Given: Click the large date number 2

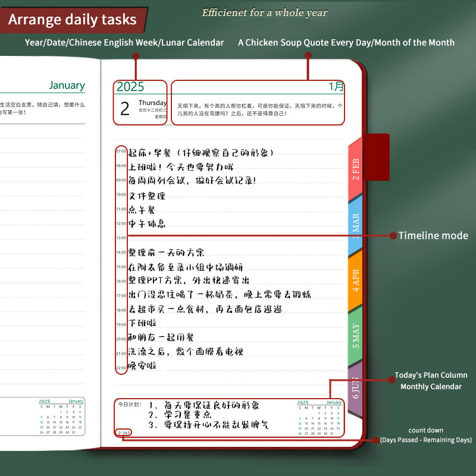Looking at the screenshot, I should [x=125, y=109].
